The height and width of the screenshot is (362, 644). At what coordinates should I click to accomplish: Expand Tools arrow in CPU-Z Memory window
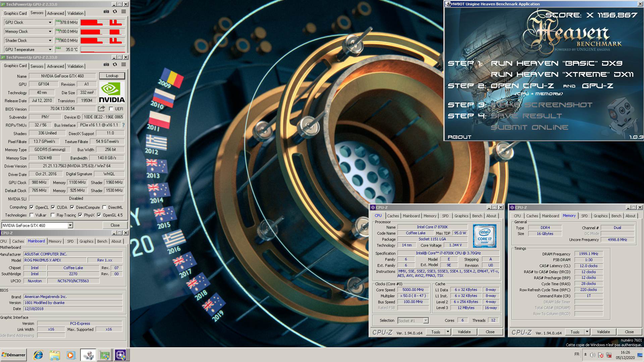pyautogui.click(x=587, y=332)
